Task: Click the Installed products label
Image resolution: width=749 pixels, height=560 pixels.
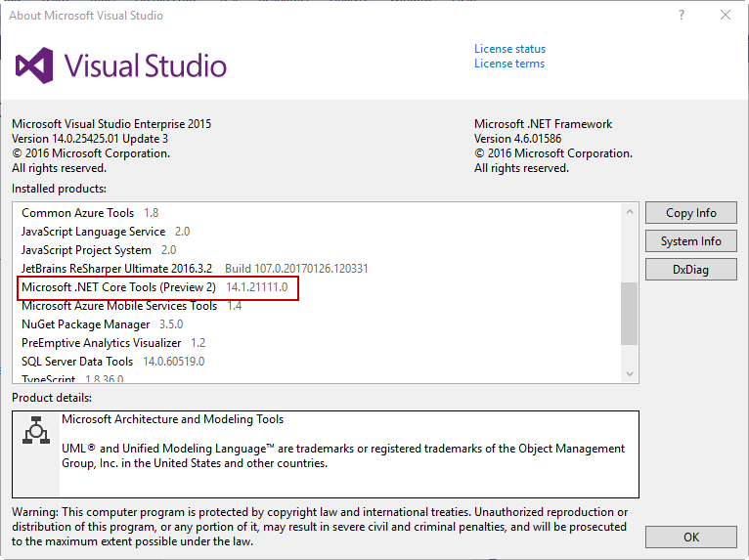Action: (x=60, y=189)
